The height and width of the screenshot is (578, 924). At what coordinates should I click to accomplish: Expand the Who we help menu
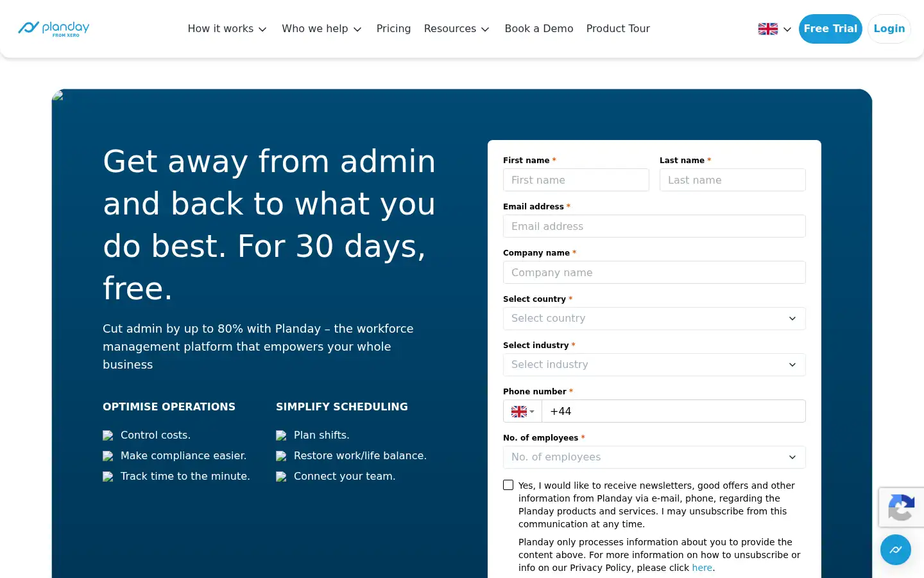pyautogui.click(x=321, y=29)
